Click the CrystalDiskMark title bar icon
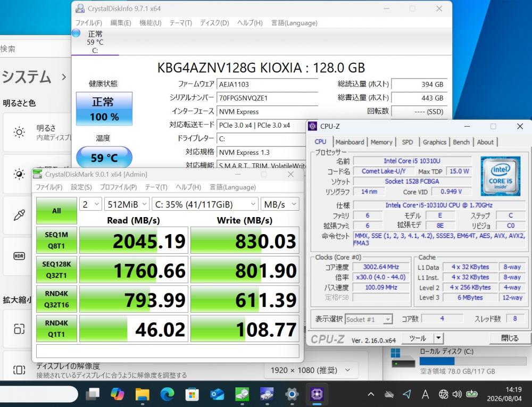 tap(38, 175)
